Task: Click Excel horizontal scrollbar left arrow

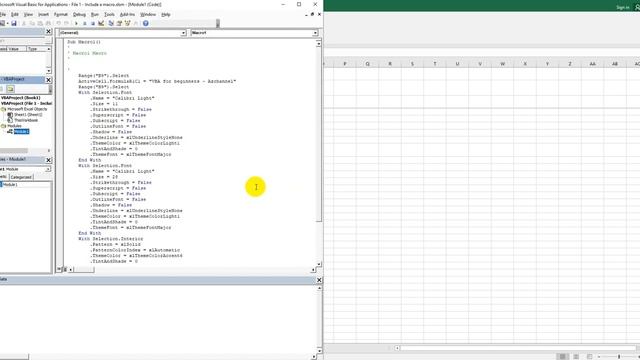Action: tap(397, 348)
